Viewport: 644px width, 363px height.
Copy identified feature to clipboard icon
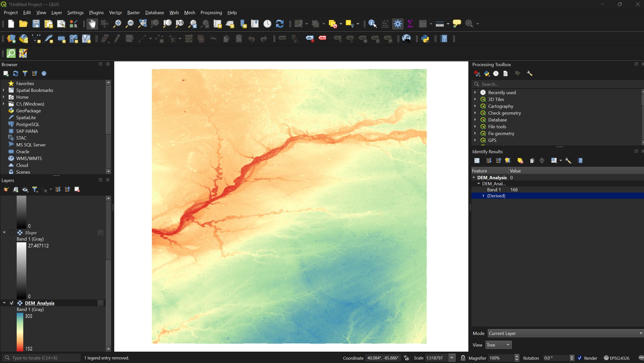tap(532, 161)
